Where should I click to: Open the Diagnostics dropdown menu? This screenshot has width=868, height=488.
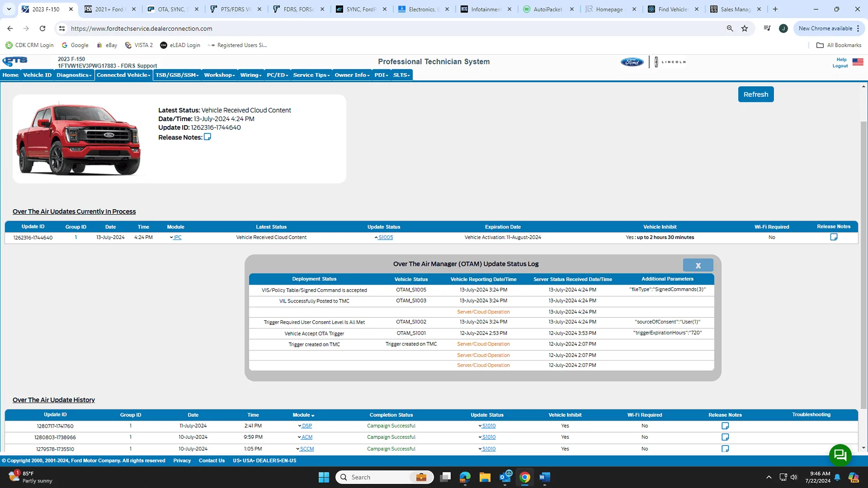pyautogui.click(x=74, y=75)
